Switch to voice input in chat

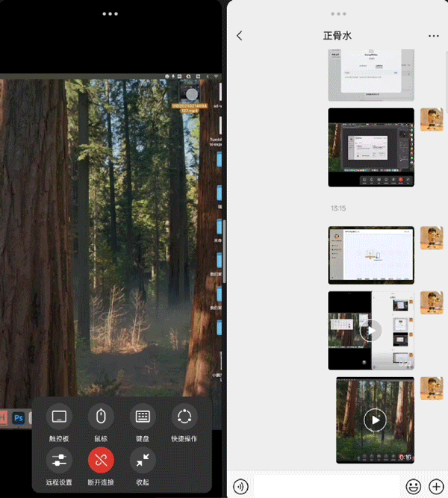tap(240, 486)
